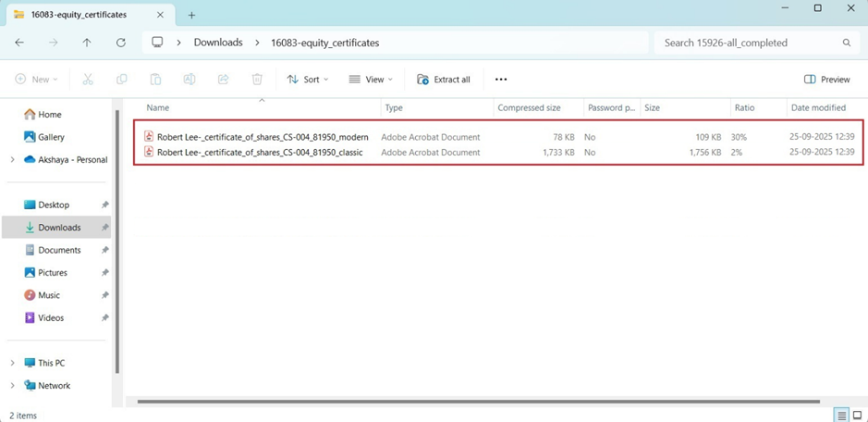
Task: Click Downloads in the address breadcrumb
Action: (x=218, y=43)
